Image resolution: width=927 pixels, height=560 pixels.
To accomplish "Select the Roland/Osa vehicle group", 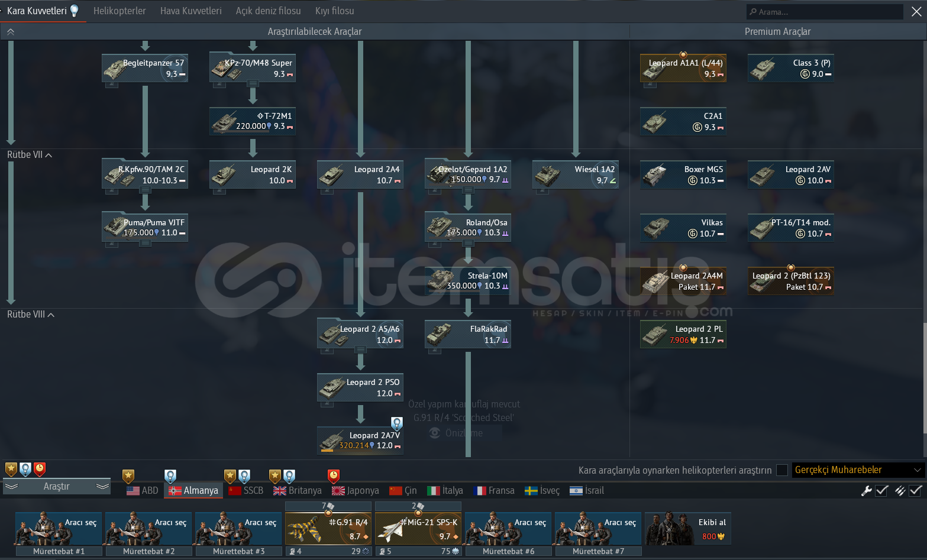I will (x=468, y=228).
